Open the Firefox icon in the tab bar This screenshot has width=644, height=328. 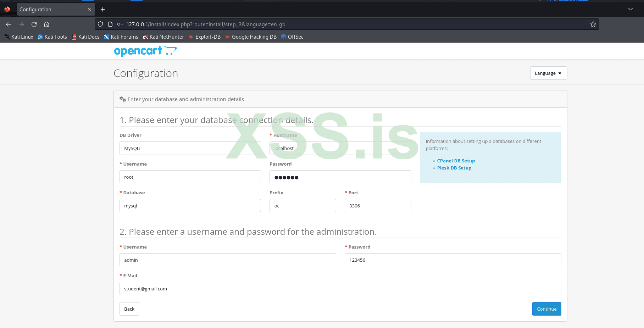coord(7,9)
